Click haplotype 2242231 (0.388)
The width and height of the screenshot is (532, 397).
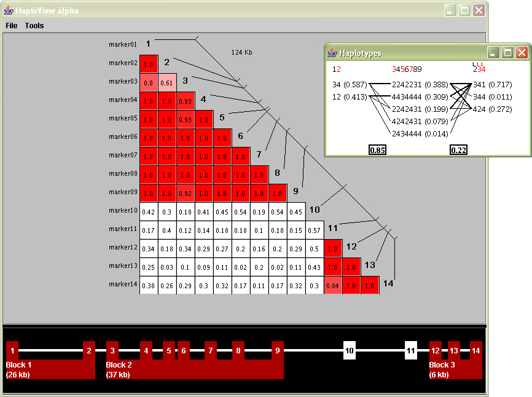click(x=420, y=84)
